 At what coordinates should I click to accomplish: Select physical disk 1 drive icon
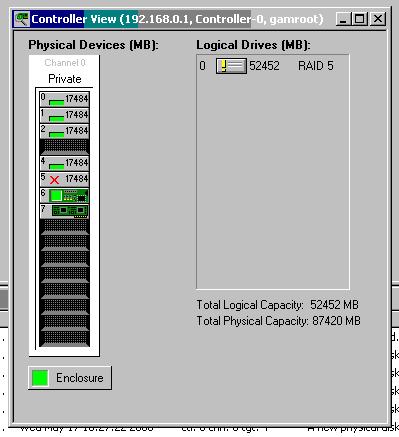(56, 118)
